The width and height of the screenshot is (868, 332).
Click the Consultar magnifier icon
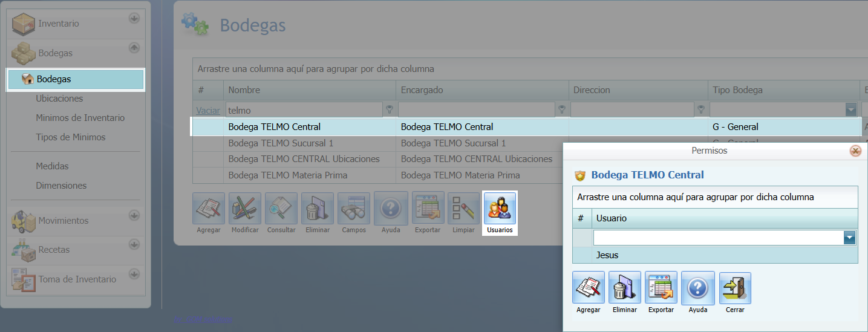281,209
